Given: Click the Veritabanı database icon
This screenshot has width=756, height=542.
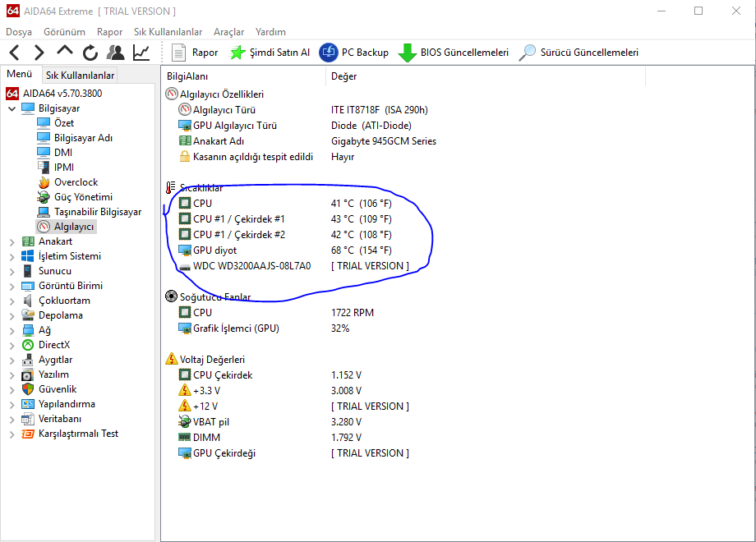Looking at the screenshot, I should [28, 419].
